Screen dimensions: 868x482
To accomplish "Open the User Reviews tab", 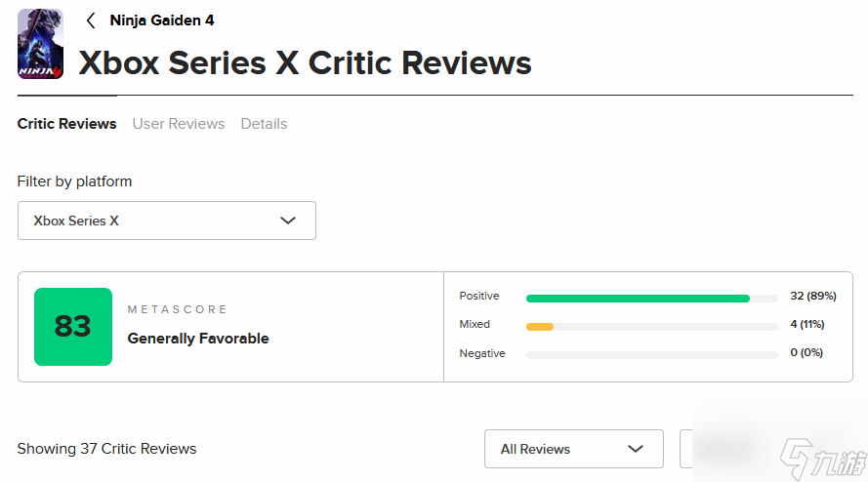I will click(x=179, y=124).
